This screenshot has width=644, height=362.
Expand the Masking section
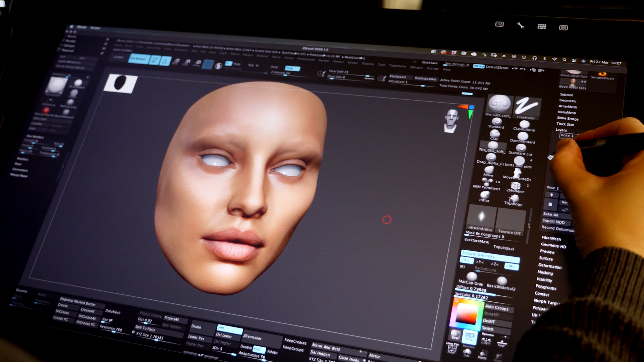click(545, 273)
